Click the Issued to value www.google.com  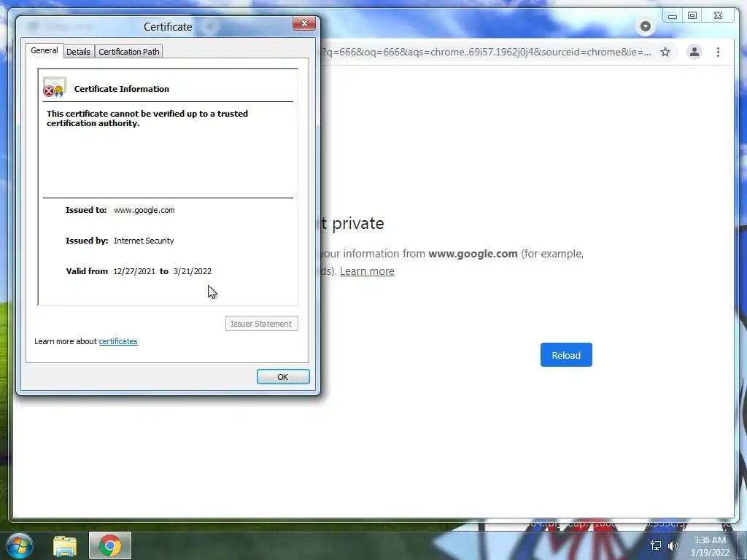click(144, 210)
